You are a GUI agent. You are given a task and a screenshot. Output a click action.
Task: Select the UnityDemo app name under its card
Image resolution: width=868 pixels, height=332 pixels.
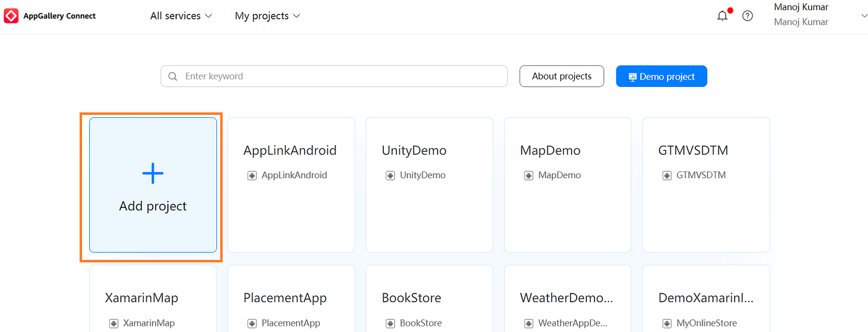[423, 176]
